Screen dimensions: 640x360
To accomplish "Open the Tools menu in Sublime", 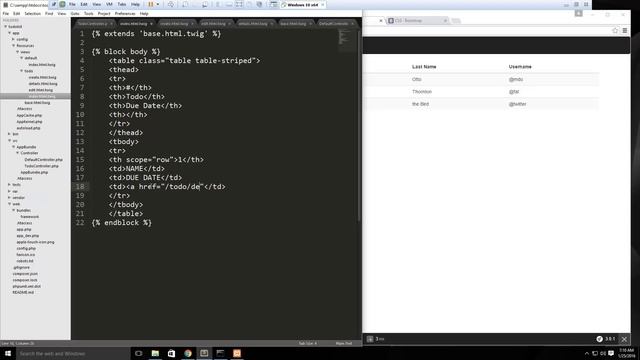I will pyautogui.click(x=89, y=13).
